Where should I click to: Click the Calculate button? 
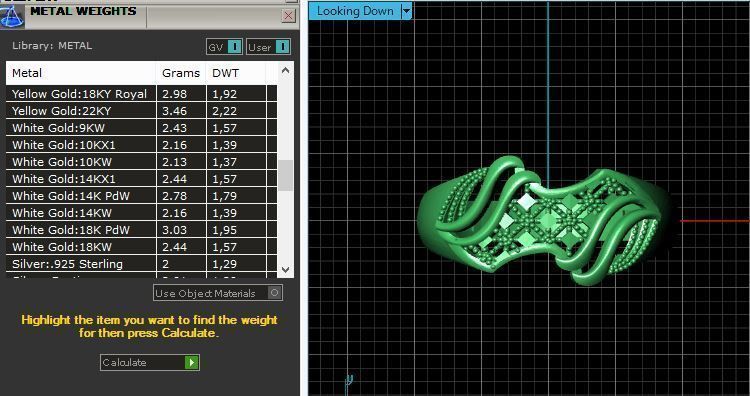(x=150, y=363)
